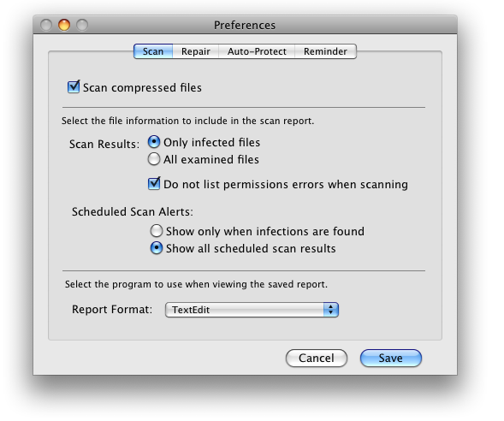Click the blue arrows on Report Format popup
504x421 pixels.
point(331,310)
